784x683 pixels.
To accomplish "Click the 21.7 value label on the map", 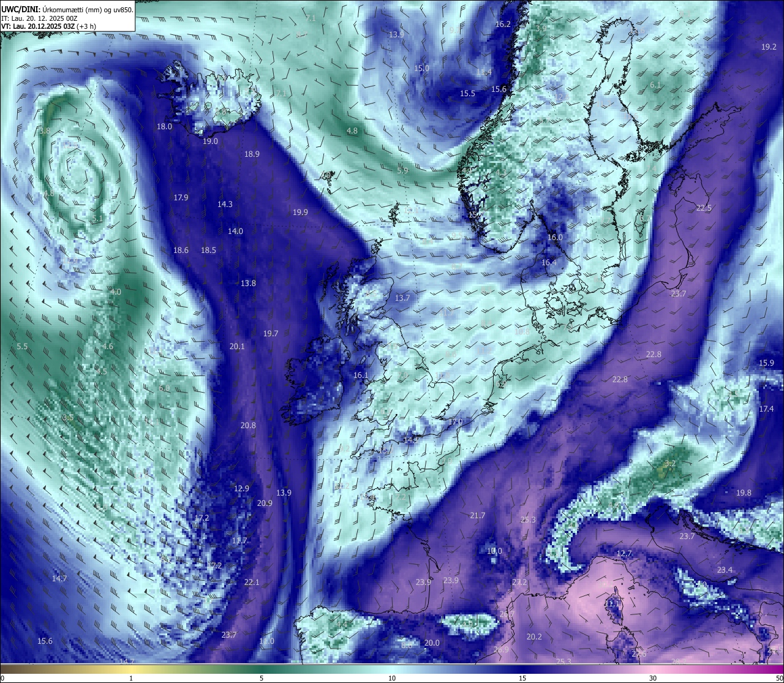I will [x=477, y=516].
